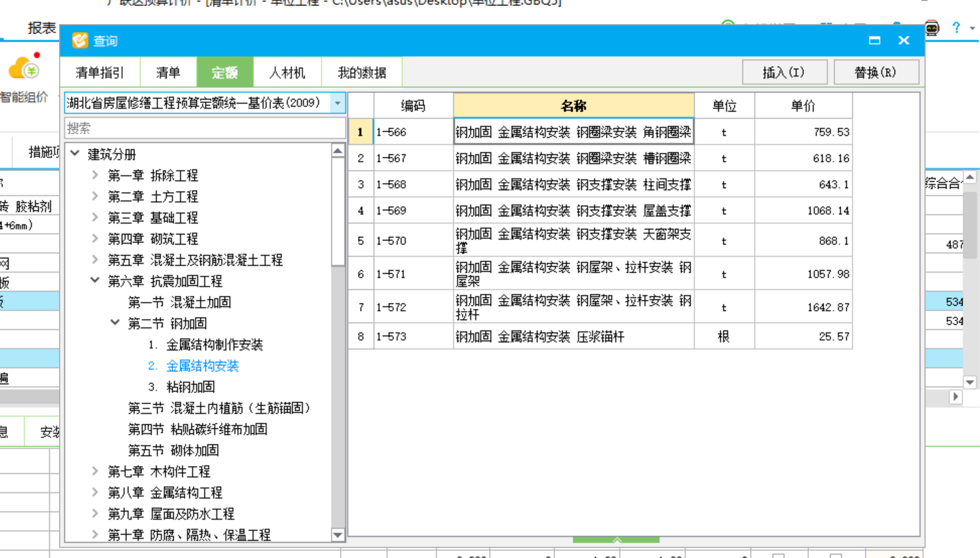The height and width of the screenshot is (558, 980).
Task: Click the 查询 dialog logo icon
Action: [80, 40]
